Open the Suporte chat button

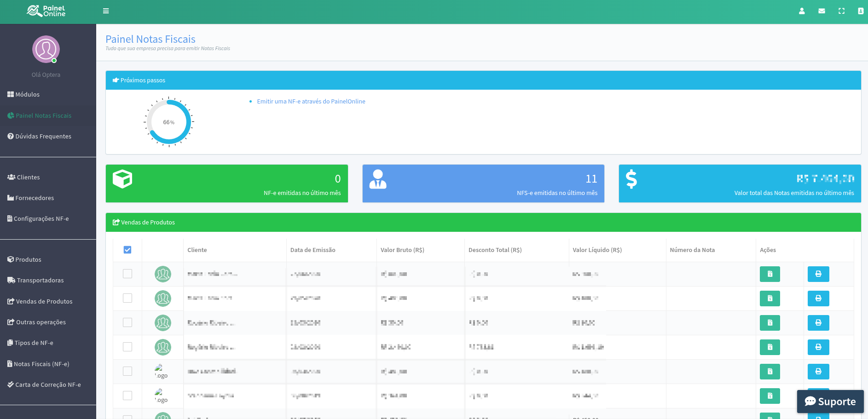(830, 402)
